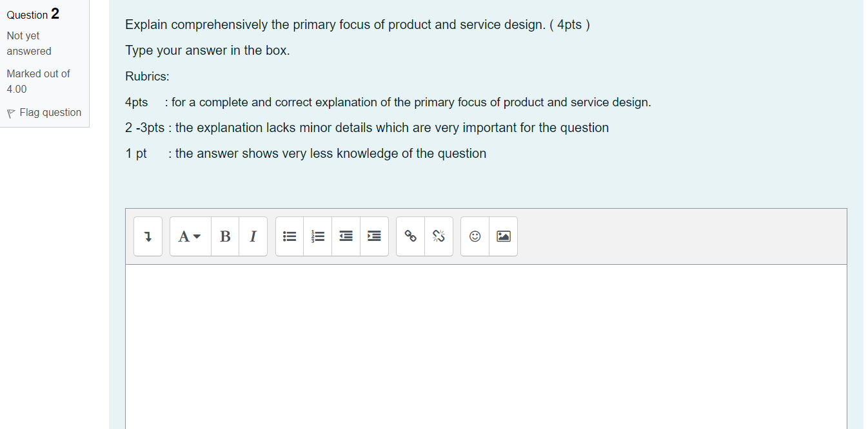
Task: Select the Bold formatting icon
Action: [224, 236]
